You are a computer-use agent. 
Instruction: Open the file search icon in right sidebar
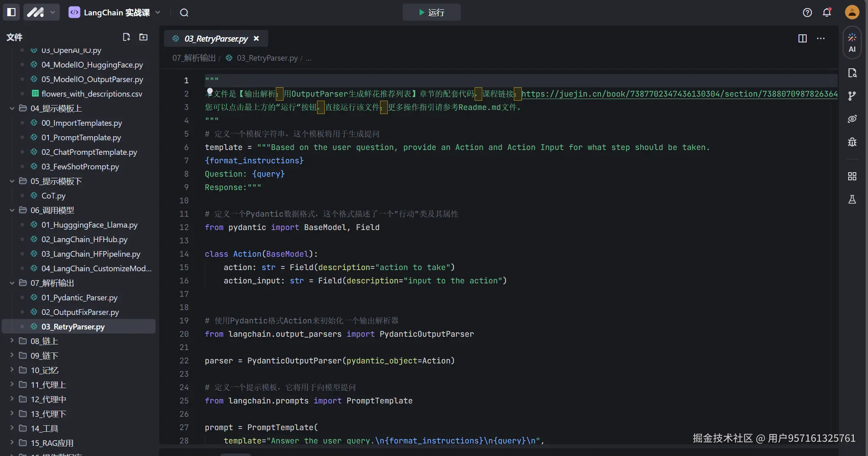click(x=852, y=73)
